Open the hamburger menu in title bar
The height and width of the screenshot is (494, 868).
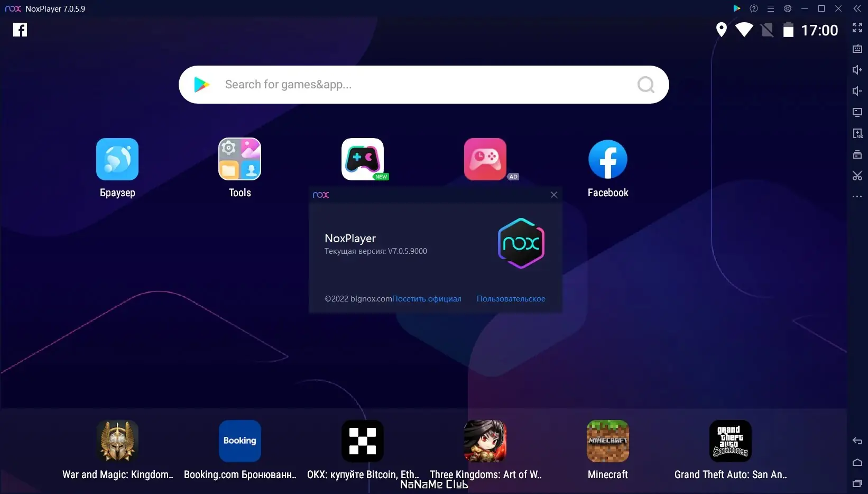[x=771, y=8]
